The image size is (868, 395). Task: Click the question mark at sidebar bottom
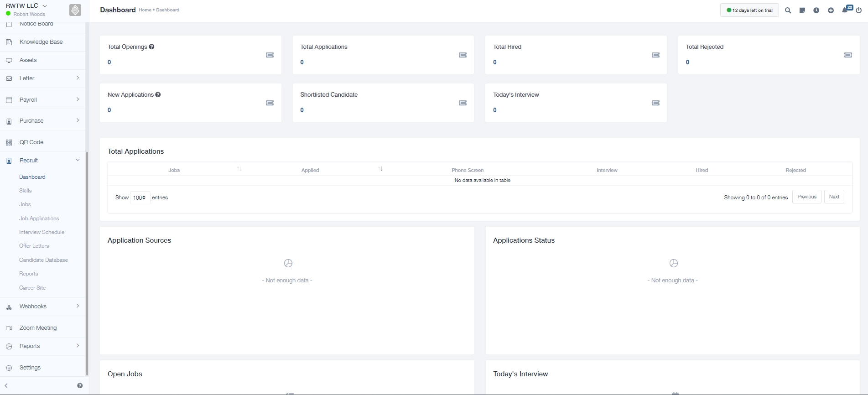(x=80, y=385)
